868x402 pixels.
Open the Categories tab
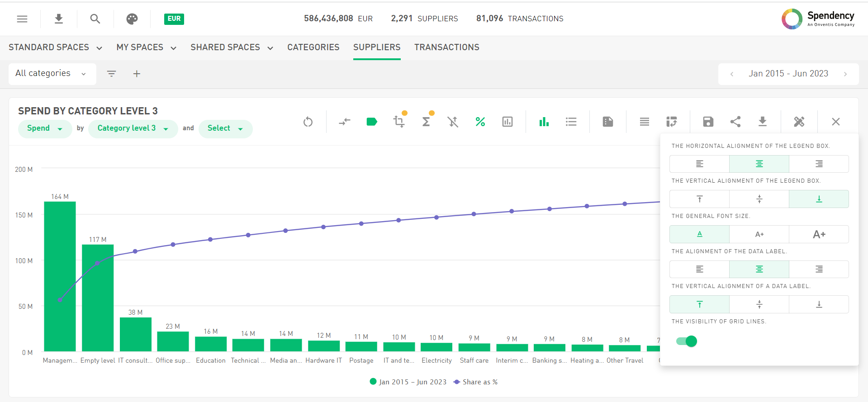click(313, 47)
